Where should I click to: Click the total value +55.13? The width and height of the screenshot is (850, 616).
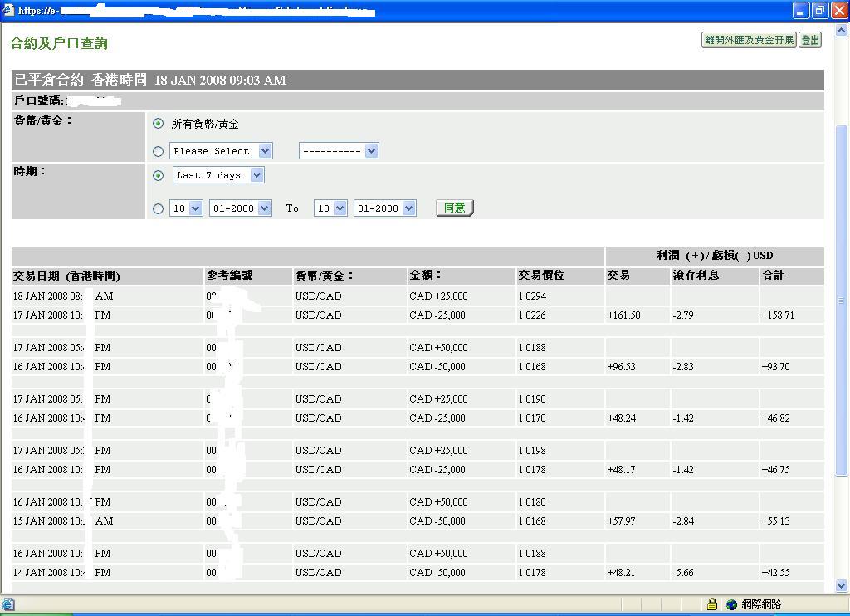(x=775, y=521)
